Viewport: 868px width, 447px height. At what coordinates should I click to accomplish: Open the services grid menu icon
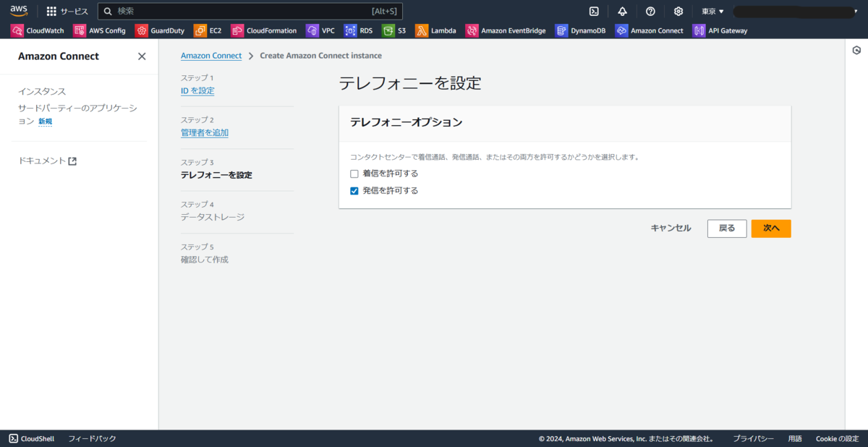(x=51, y=12)
